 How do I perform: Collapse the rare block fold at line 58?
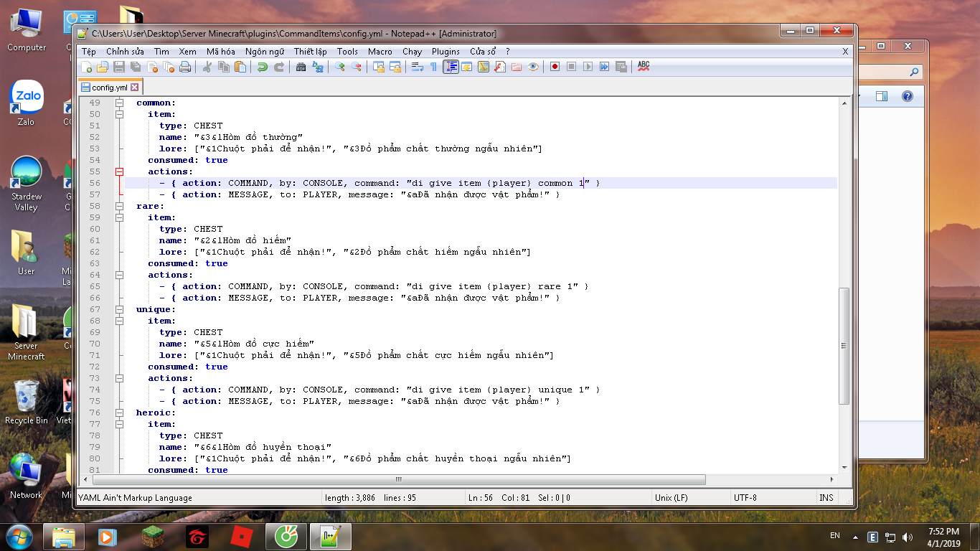[119, 206]
